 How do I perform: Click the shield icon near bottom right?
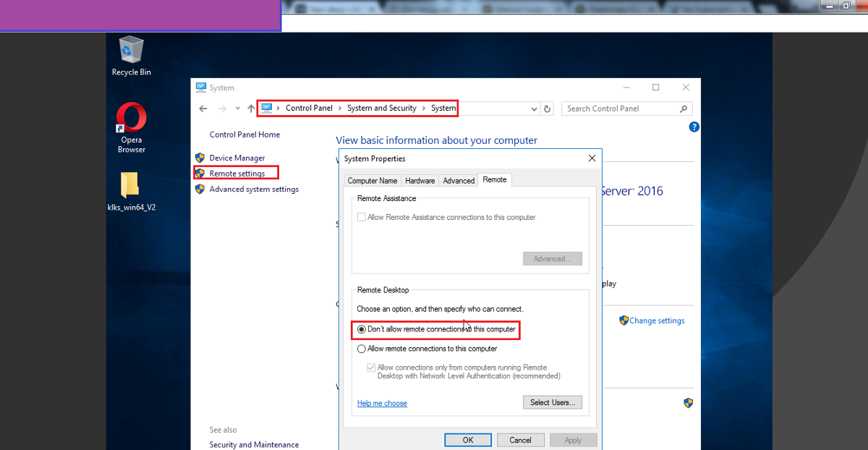(x=689, y=403)
